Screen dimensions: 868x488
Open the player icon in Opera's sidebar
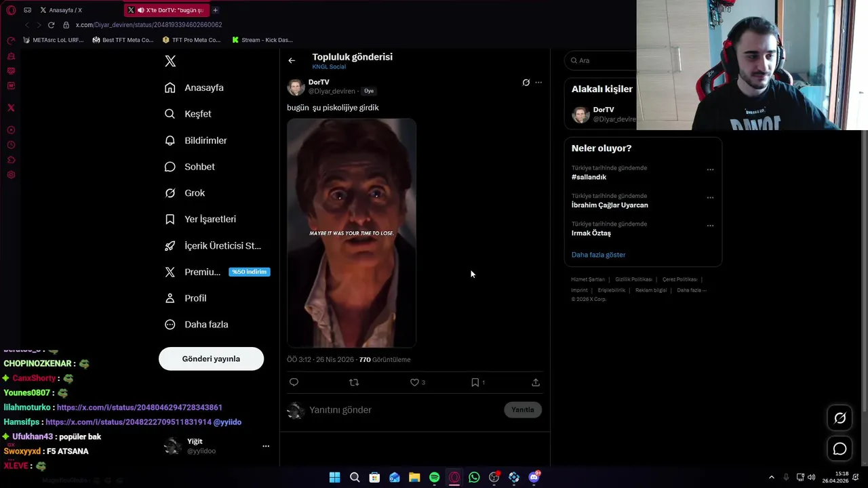11,130
